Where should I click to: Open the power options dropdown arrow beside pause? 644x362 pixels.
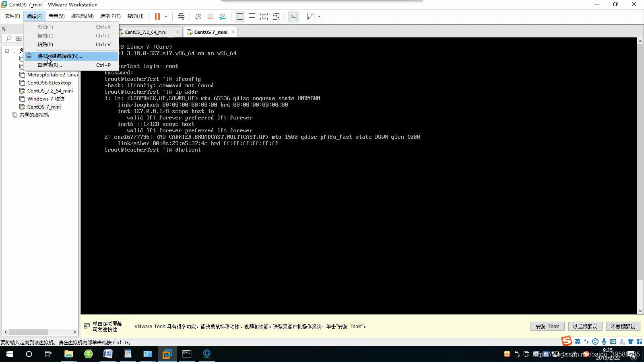point(166,16)
